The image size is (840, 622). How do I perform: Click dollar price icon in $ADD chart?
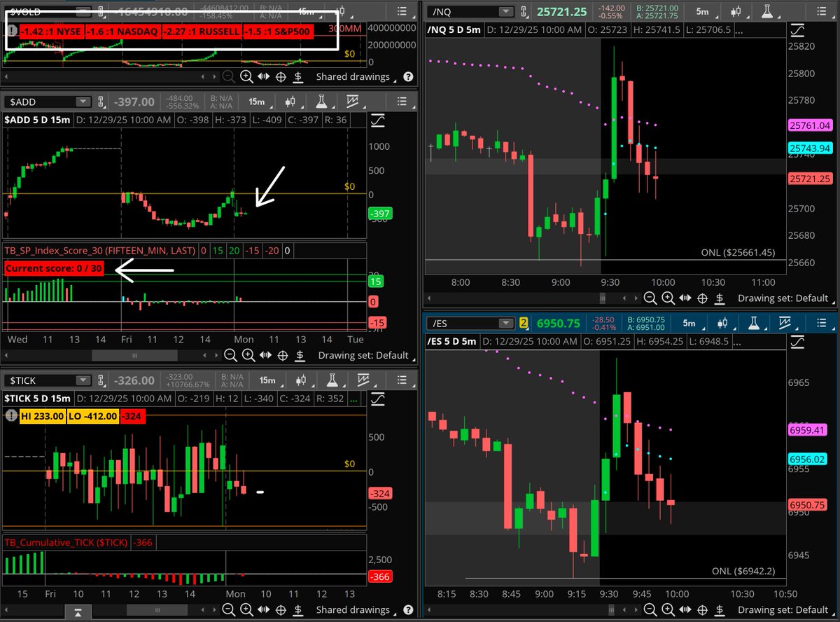[300, 355]
